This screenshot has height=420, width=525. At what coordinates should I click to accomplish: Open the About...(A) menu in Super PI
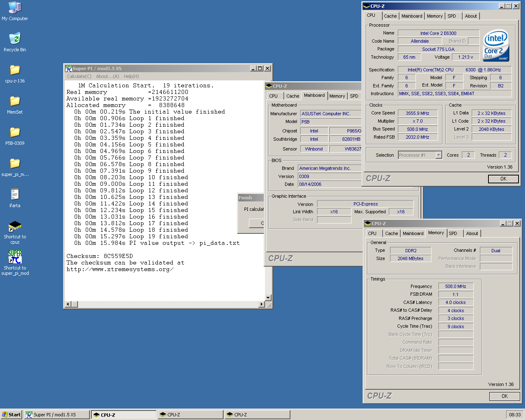coord(107,76)
